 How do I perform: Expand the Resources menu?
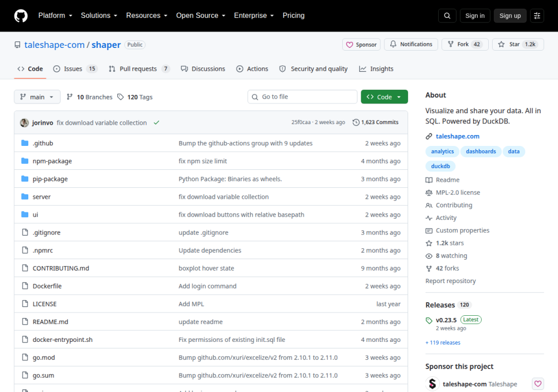coord(147,16)
